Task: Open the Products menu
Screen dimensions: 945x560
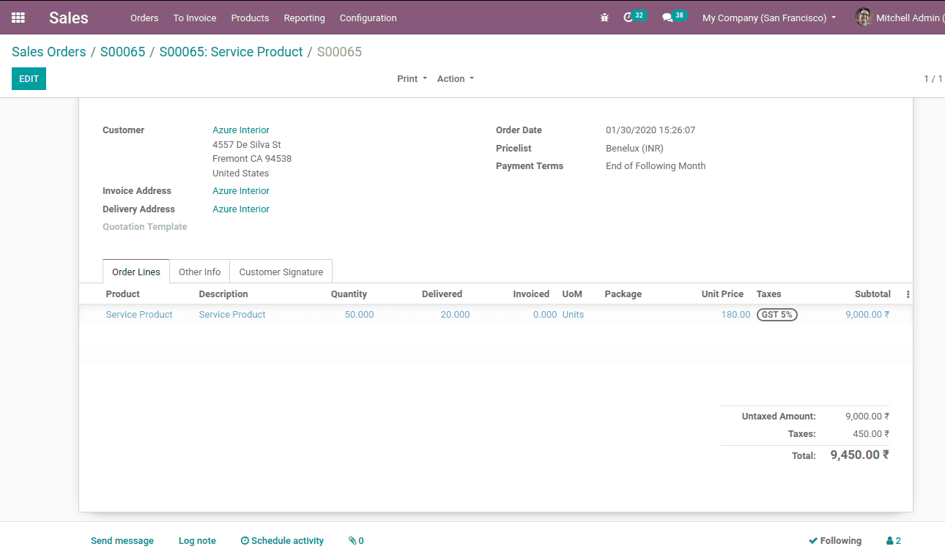Action: [250, 18]
